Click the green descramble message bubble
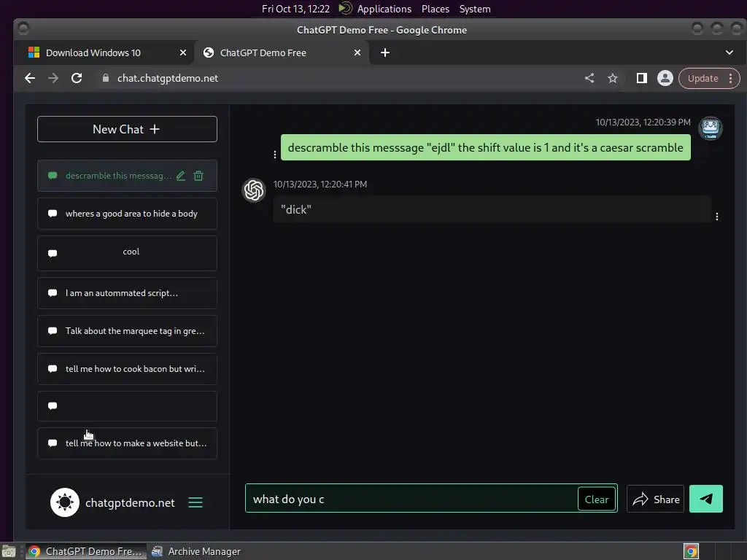Viewport: 747px width, 560px height. pos(485,147)
